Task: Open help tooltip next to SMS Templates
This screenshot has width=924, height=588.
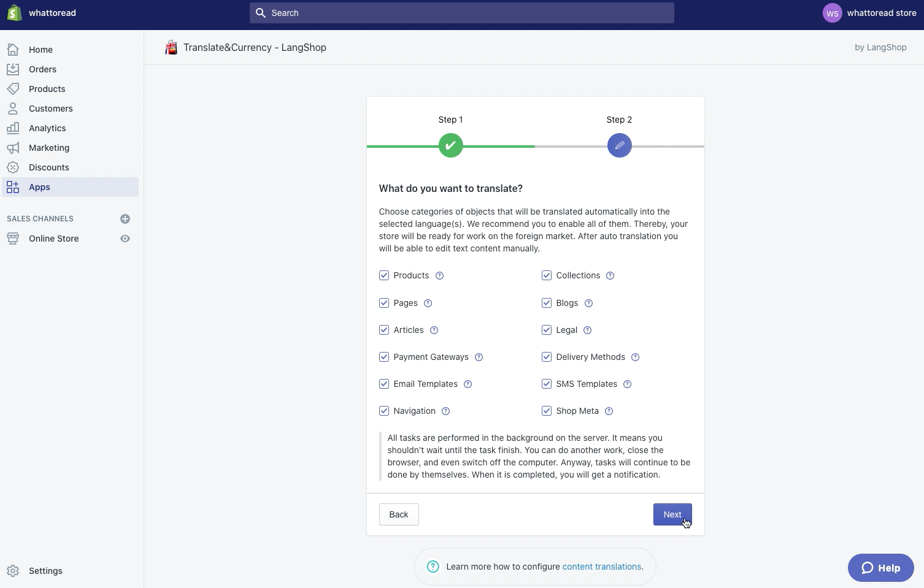Action: [628, 384]
